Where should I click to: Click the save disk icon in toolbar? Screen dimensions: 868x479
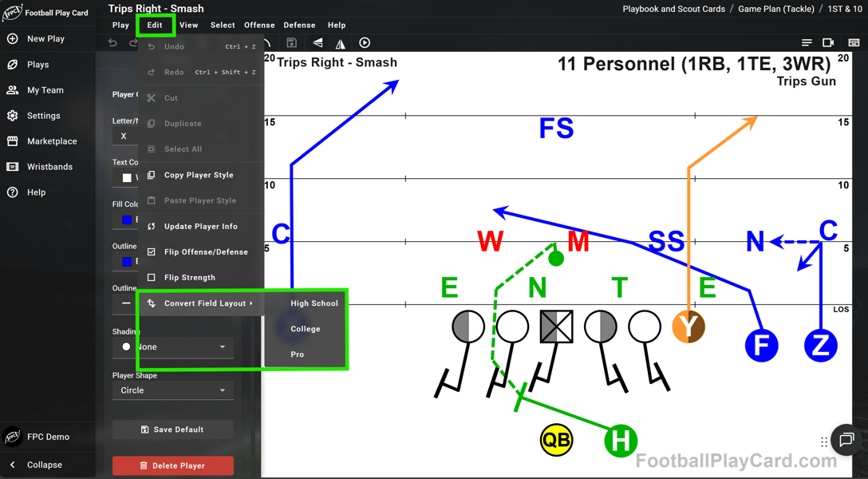292,42
